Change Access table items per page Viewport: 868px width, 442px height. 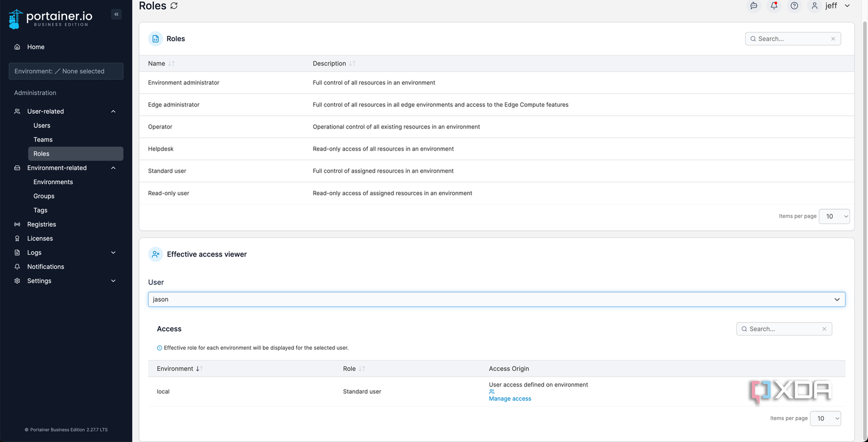click(x=826, y=418)
